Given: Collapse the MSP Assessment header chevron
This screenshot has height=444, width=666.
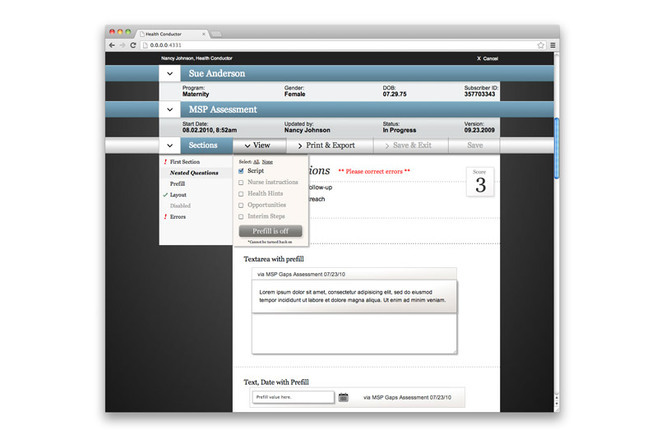Looking at the screenshot, I should click(x=170, y=110).
